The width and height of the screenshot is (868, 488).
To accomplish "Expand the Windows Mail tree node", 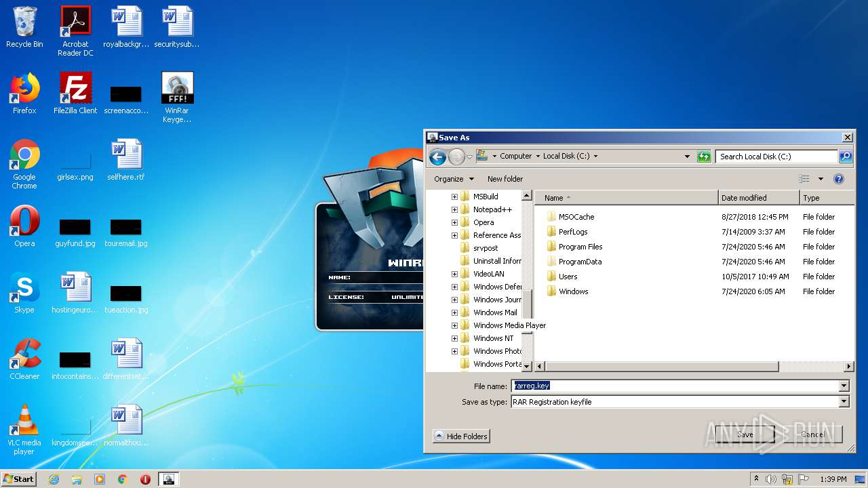I will [x=454, y=312].
